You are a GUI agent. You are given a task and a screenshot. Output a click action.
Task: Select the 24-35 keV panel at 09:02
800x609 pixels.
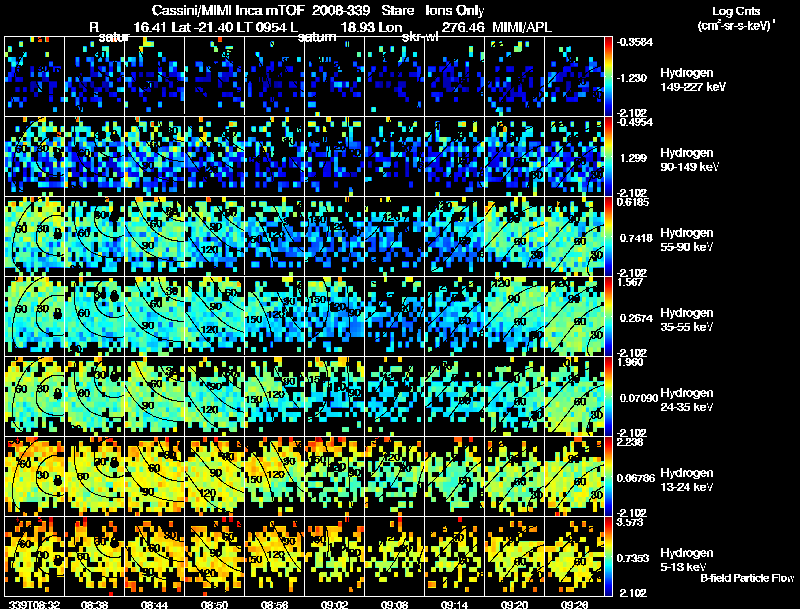pyautogui.click(x=335, y=397)
